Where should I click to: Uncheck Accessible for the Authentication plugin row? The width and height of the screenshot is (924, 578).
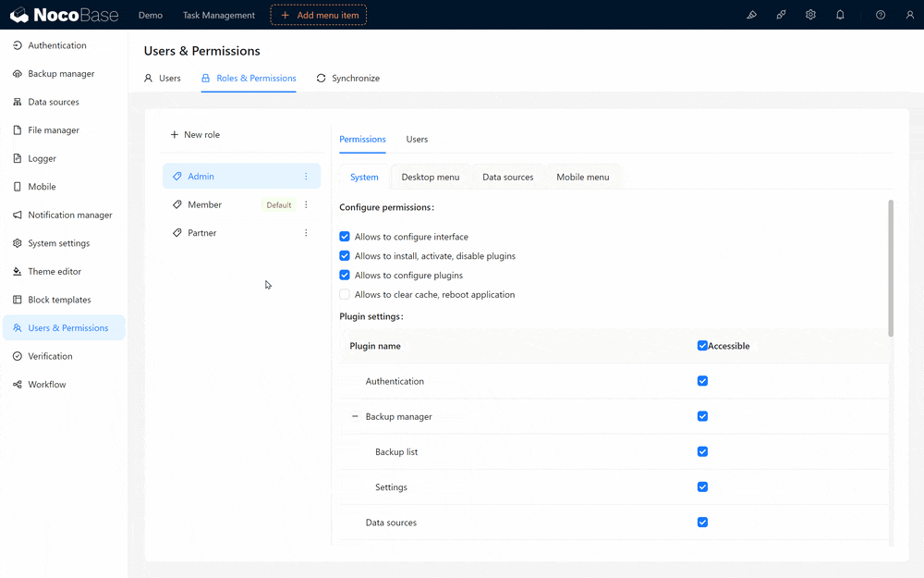(x=702, y=381)
